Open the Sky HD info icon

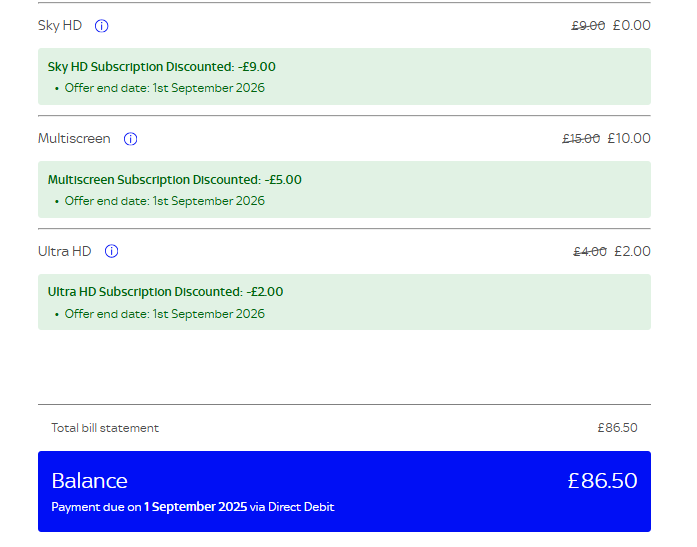point(101,26)
